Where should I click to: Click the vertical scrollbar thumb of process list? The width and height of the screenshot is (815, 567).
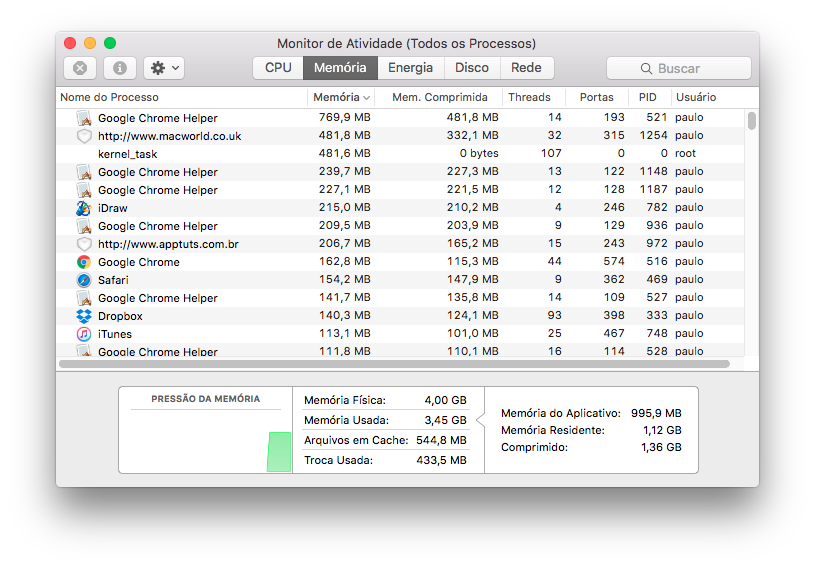752,121
